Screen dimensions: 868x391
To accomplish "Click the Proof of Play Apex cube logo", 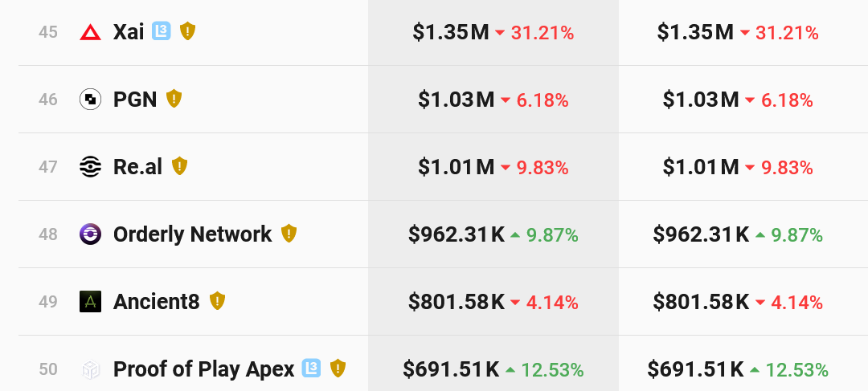I will pos(90,369).
